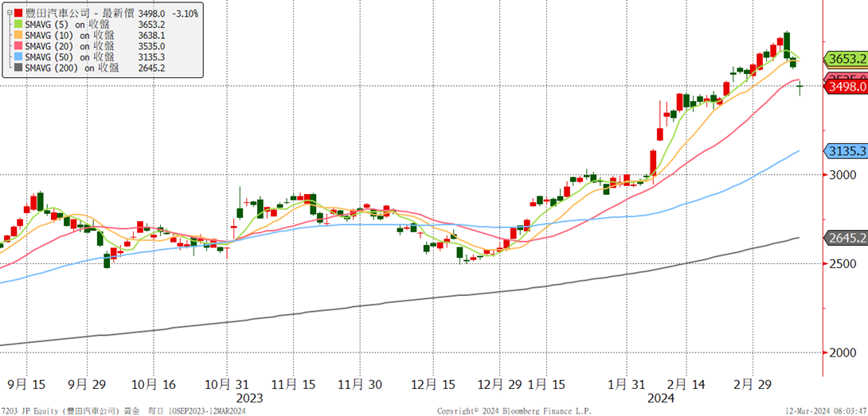
Task: Select the SMAVG (5) on 收盤 legend row
Action: pos(89,24)
